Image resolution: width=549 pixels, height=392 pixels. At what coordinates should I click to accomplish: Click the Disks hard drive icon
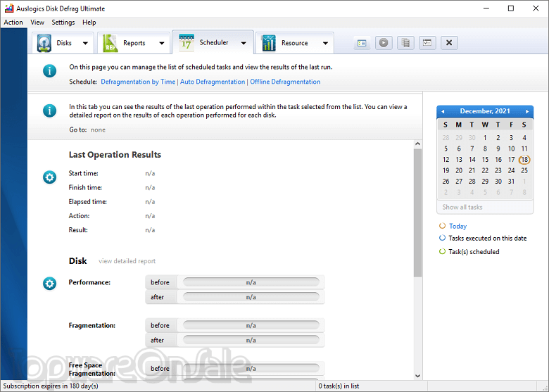[44, 43]
